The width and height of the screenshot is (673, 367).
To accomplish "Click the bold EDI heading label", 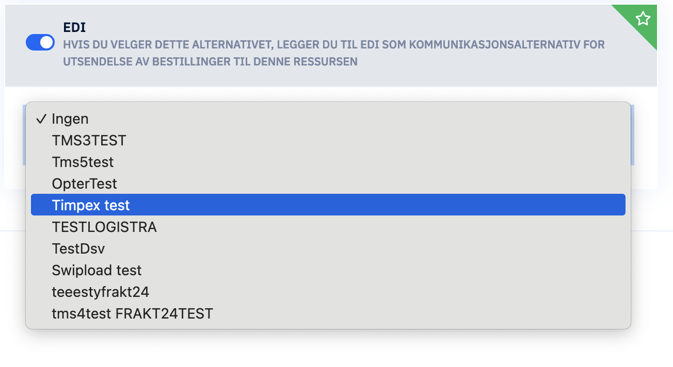I will pyautogui.click(x=74, y=27).
